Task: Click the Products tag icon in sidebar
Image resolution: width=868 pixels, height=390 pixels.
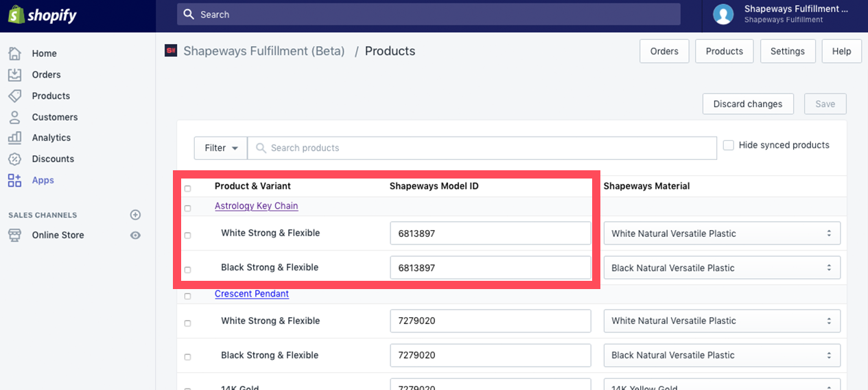Action: [14, 95]
